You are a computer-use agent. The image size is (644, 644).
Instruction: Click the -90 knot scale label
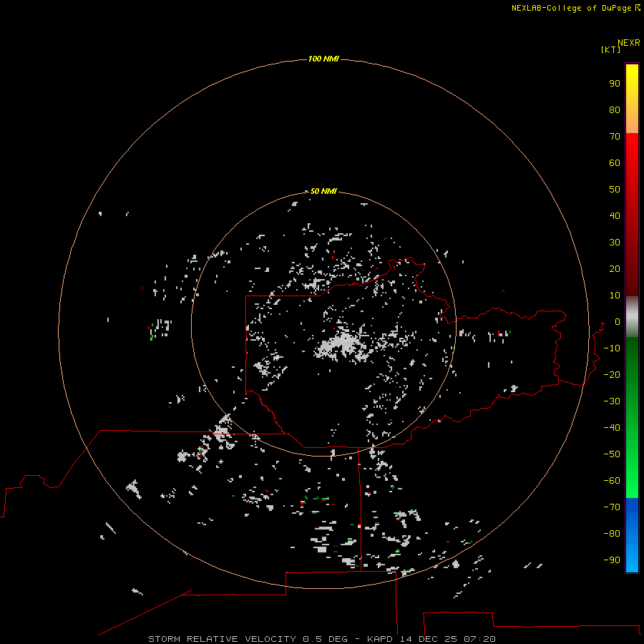tap(612, 560)
